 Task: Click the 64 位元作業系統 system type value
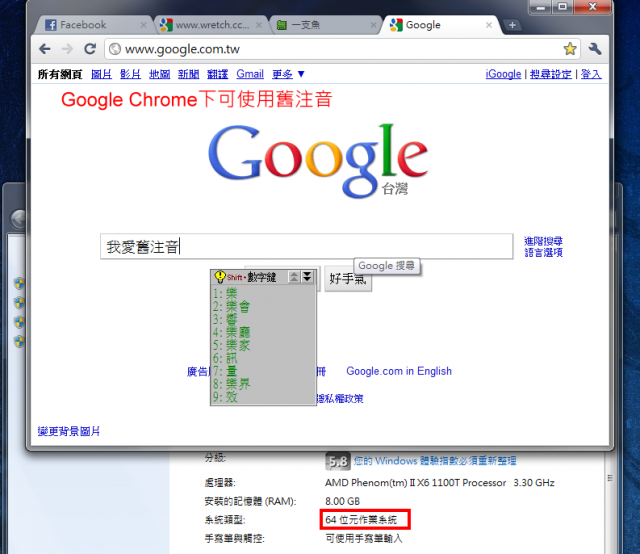pyautogui.click(x=361, y=520)
